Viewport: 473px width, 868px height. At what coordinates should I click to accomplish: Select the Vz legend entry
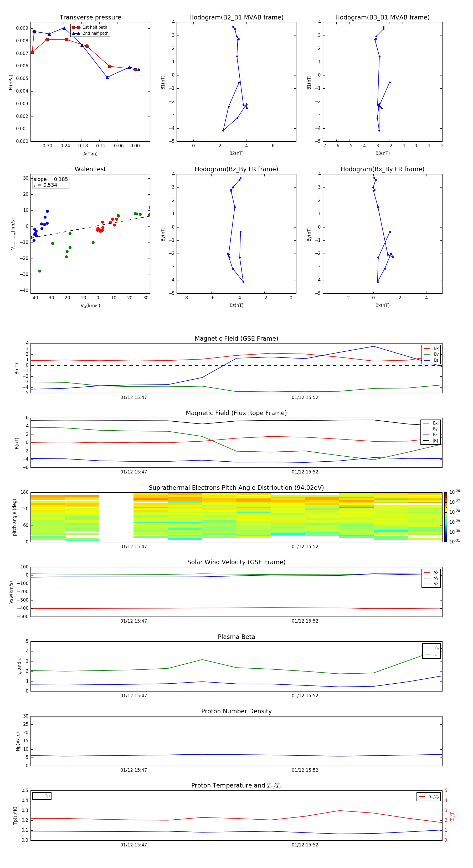click(x=431, y=584)
